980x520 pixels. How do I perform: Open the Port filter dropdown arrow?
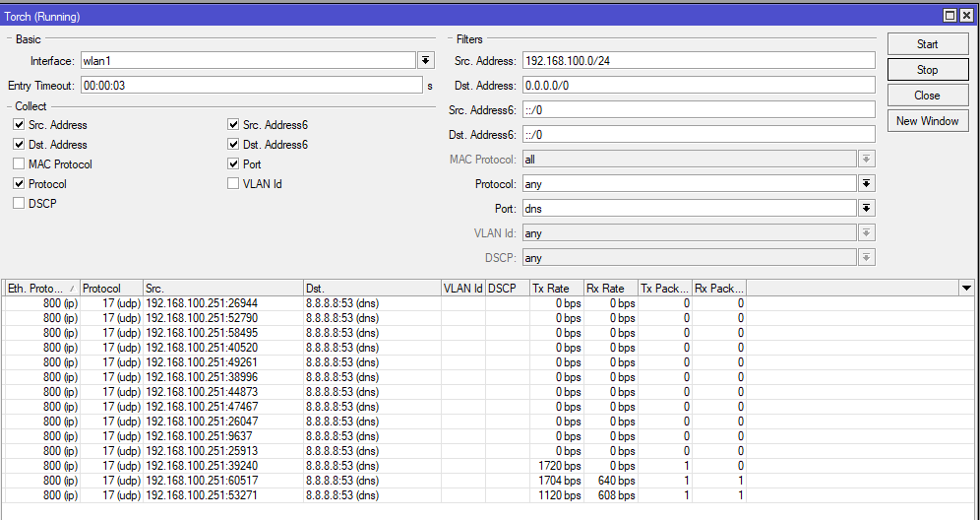pyautogui.click(x=866, y=209)
